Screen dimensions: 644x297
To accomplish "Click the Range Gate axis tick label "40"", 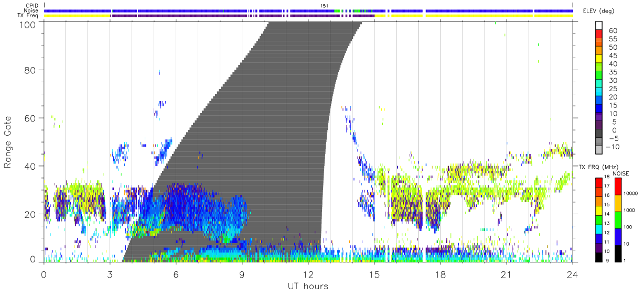I will coord(31,166).
